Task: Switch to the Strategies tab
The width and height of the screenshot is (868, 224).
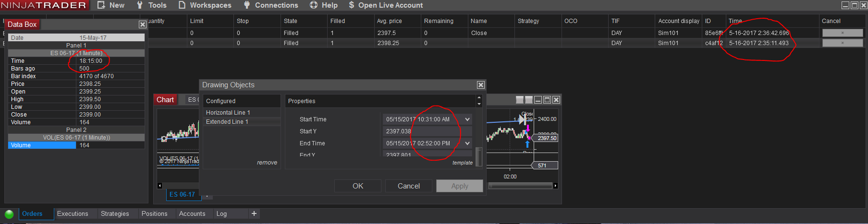Action: pyautogui.click(x=115, y=214)
